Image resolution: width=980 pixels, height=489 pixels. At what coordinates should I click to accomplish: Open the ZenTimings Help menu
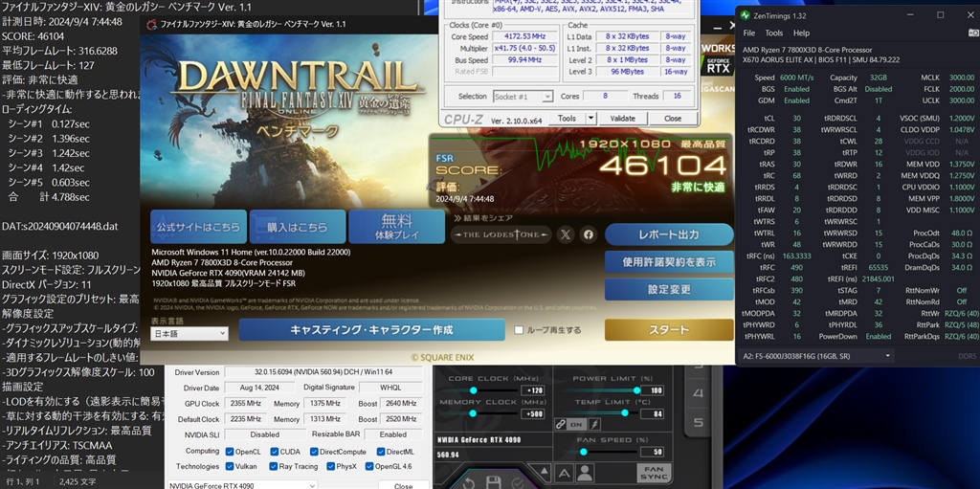[801, 33]
